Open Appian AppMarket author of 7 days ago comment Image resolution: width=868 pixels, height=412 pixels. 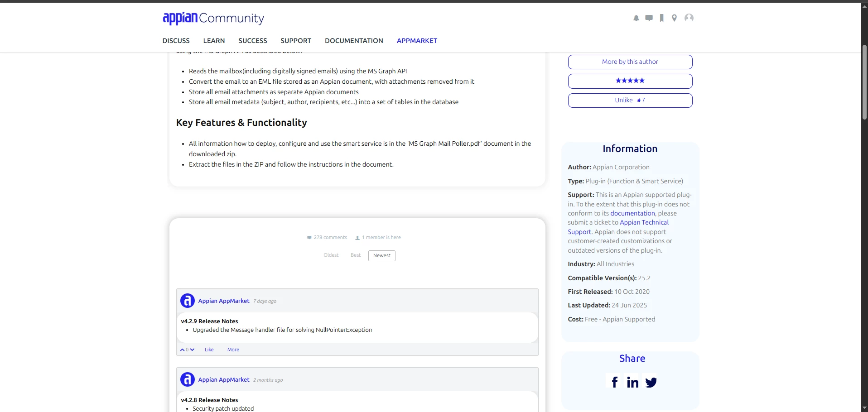coord(224,301)
